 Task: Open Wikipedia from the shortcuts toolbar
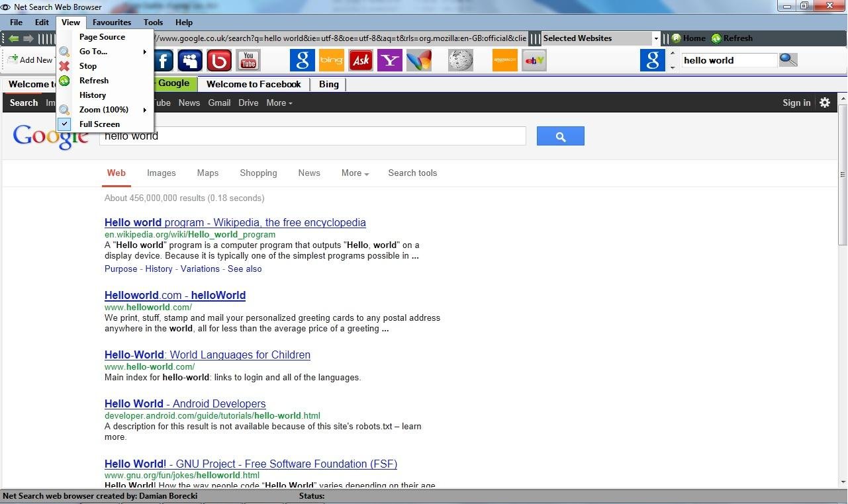459,60
